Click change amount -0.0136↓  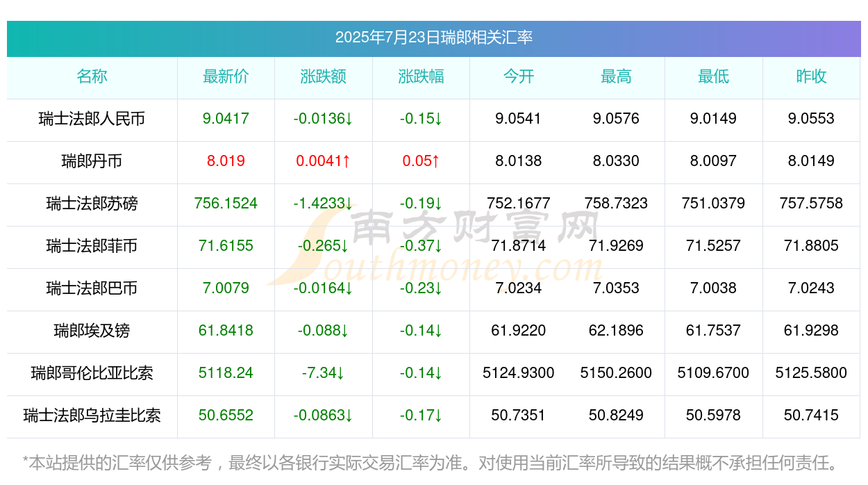pyautogui.click(x=324, y=119)
